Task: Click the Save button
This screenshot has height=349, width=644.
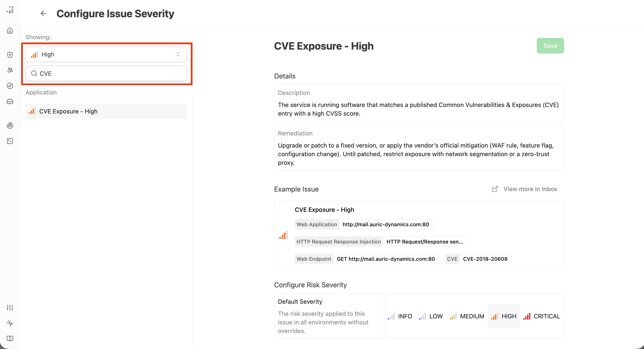Action: tap(550, 46)
